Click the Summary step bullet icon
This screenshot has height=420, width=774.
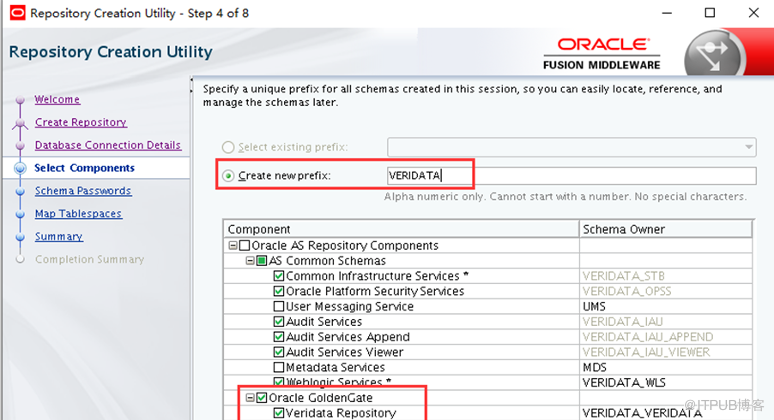[x=20, y=237]
